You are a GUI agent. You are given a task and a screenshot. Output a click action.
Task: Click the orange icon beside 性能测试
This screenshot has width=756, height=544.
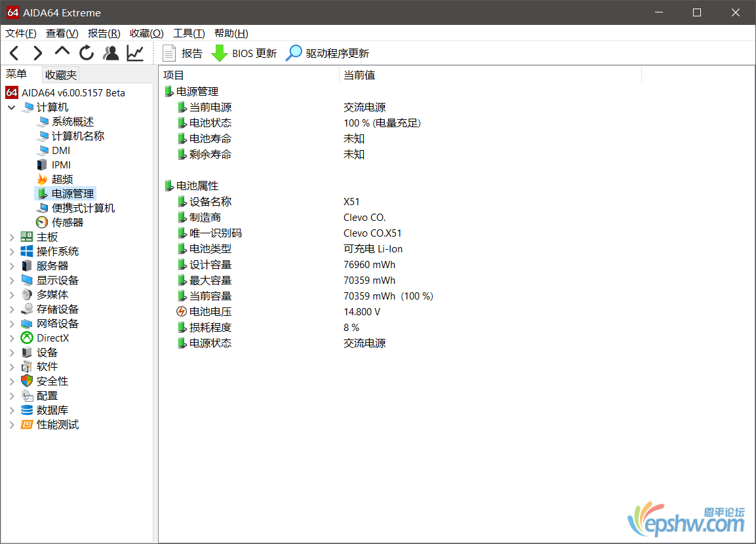pyautogui.click(x=27, y=425)
